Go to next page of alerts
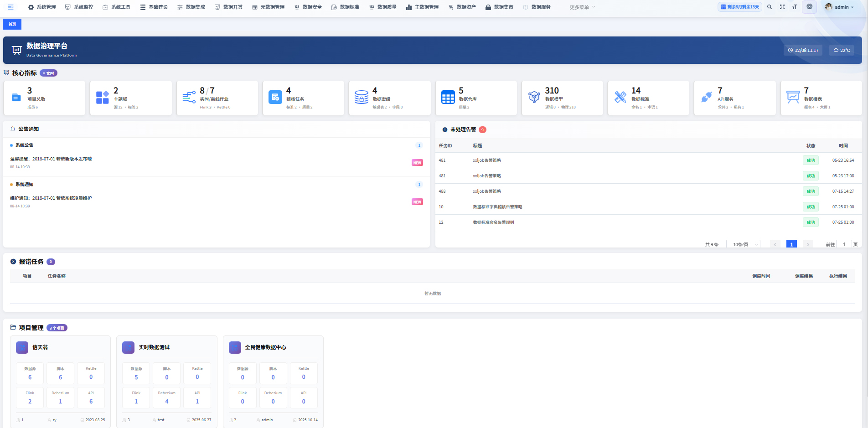 point(808,244)
